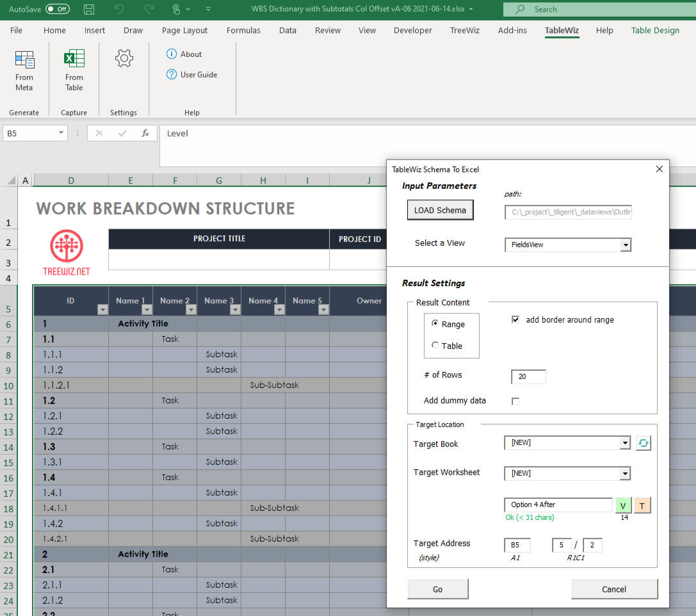Click the orange T button

(x=642, y=505)
